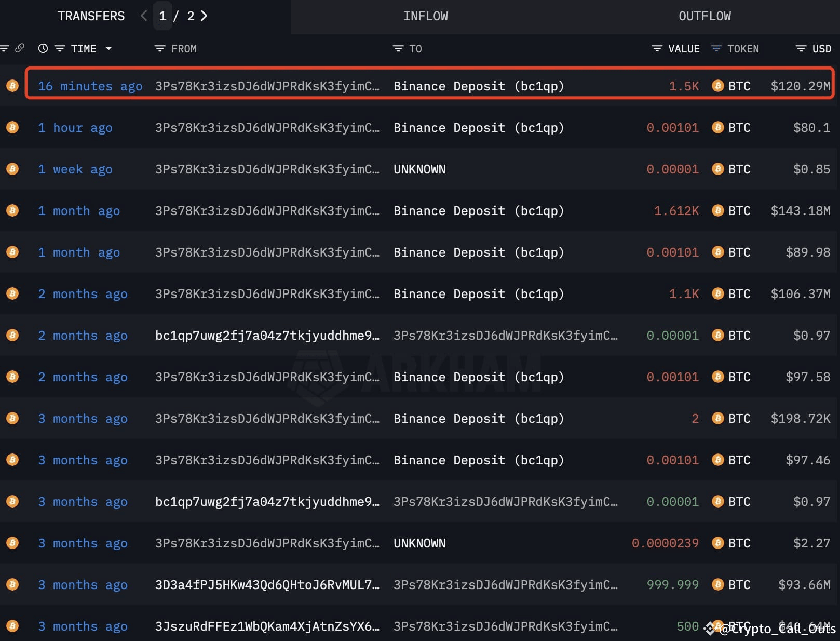Click the Bitcoin chain icon starting the 3JszuRdFFEz1 row
The height and width of the screenshot is (641, 840).
[12, 626]
